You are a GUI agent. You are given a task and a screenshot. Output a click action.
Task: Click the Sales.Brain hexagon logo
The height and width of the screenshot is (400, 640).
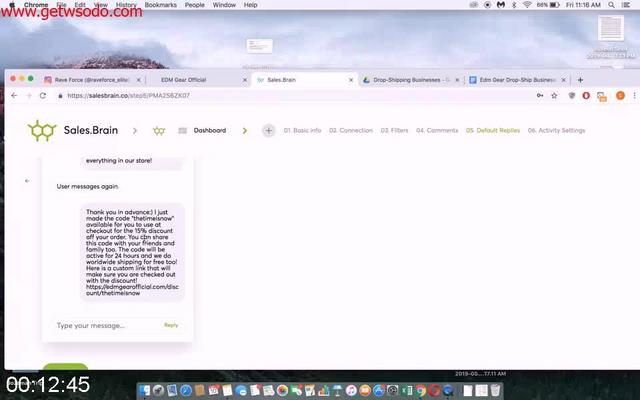[x=42, y=131]
